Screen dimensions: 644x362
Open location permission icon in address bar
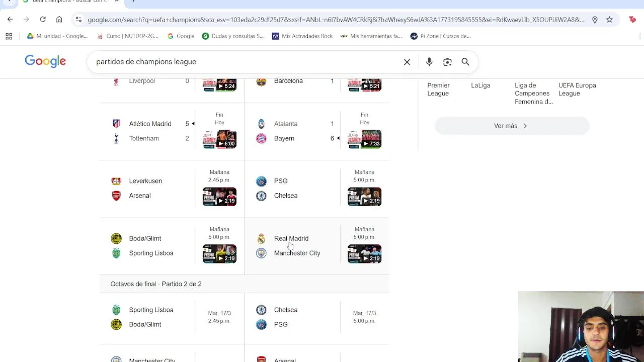595,20
